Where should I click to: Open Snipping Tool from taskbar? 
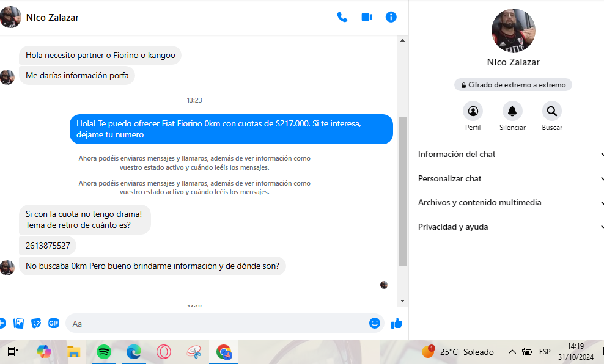[194, 352]
